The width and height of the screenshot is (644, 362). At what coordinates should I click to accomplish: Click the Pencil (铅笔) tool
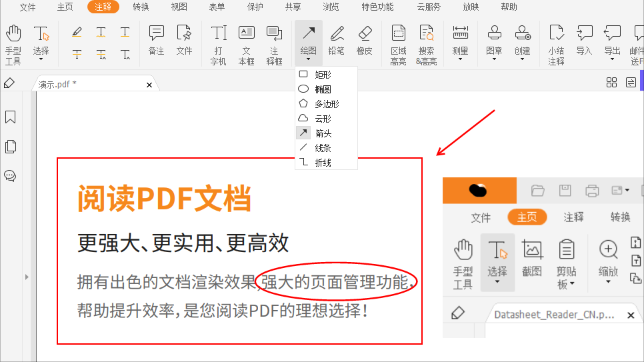point(337,39)
